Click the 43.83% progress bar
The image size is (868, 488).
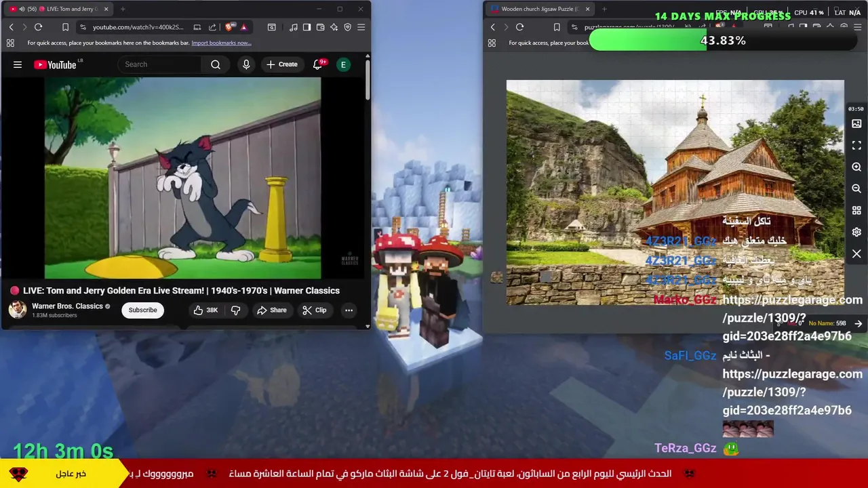(722, 41)
